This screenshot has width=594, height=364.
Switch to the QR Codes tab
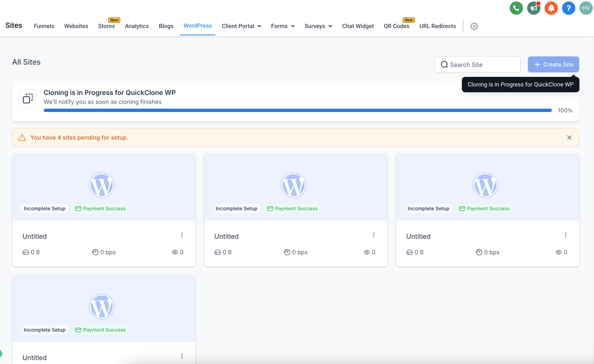click(396, 26)
